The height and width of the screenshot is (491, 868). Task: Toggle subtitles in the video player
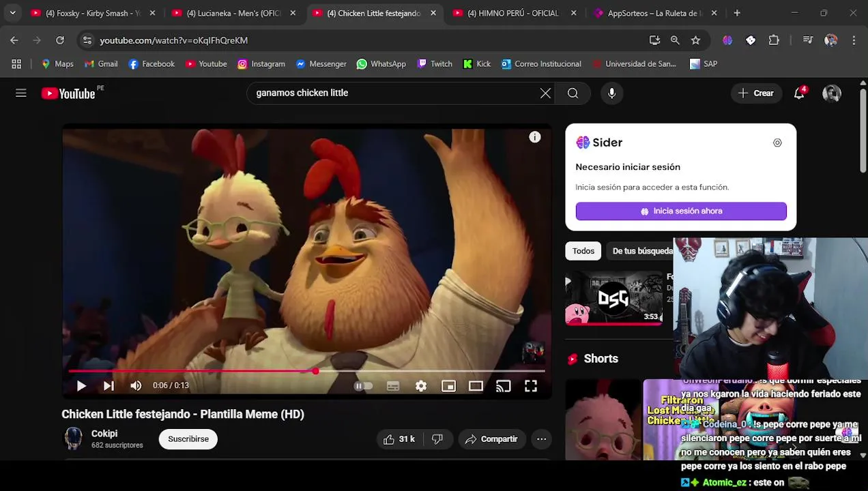(x=393, y=386)
